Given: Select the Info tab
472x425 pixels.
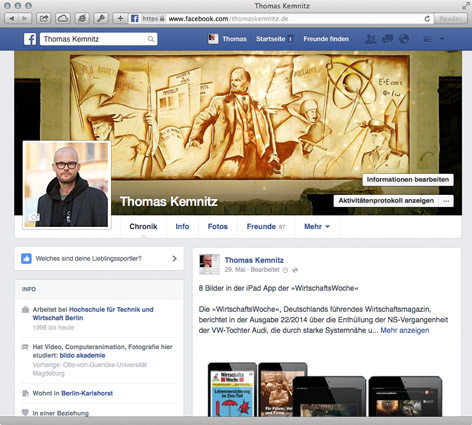Looking at the screenshot, I should tap(182, 227).
